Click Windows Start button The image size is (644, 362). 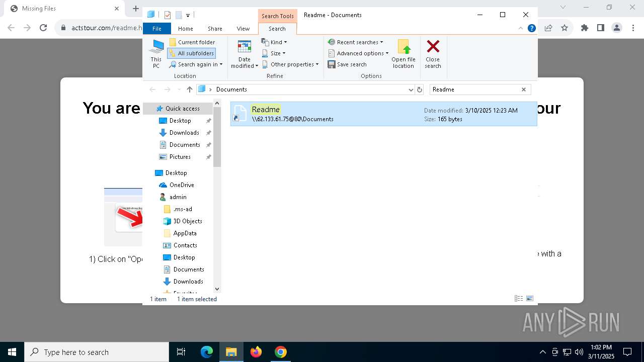click(x=12, y=352)
